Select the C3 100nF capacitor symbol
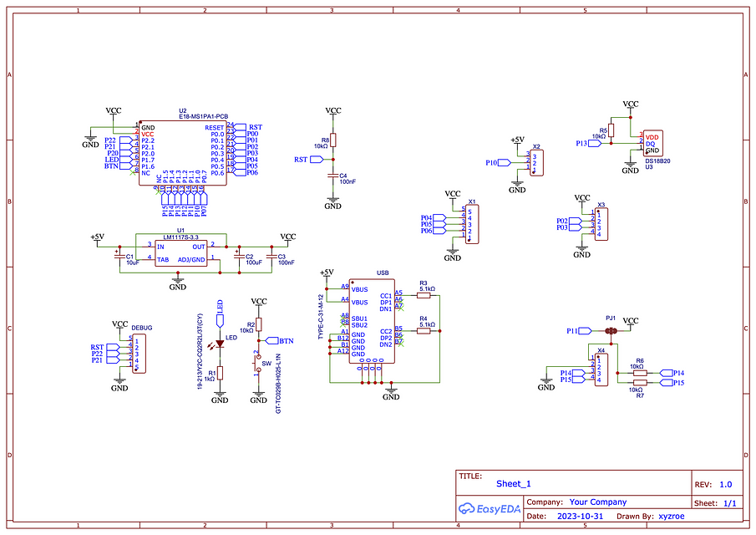 (272, 257)
